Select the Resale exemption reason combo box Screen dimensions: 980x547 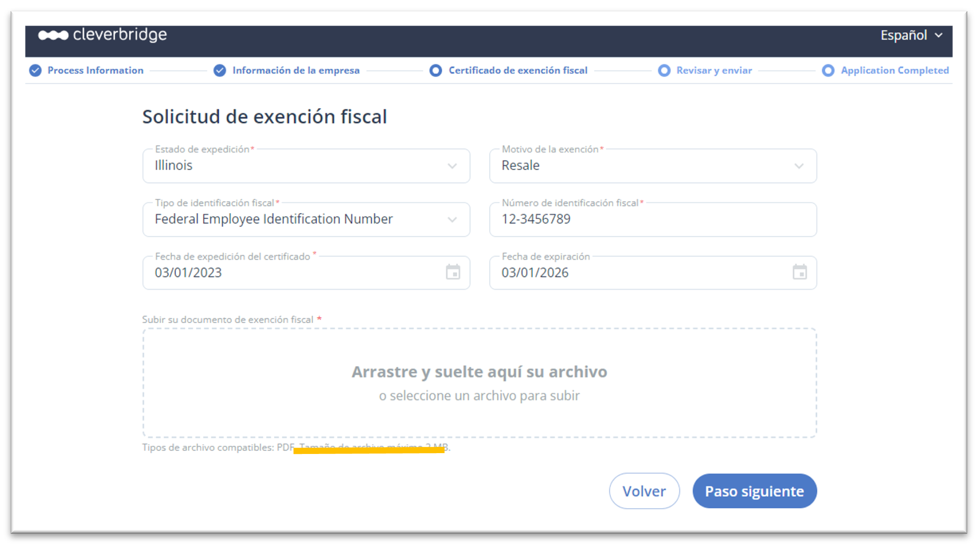pos(653,166)
